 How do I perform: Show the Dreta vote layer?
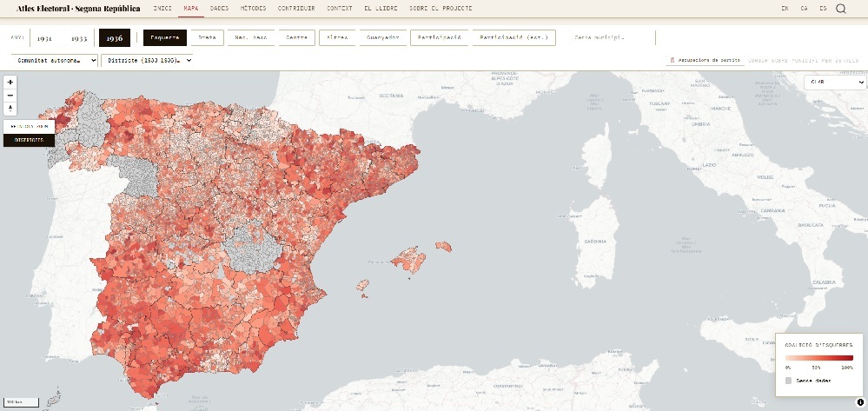coord(207,37)
